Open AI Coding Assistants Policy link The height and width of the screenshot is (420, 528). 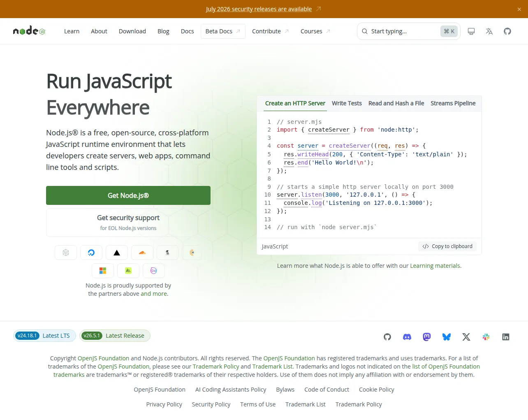point(231,390)
